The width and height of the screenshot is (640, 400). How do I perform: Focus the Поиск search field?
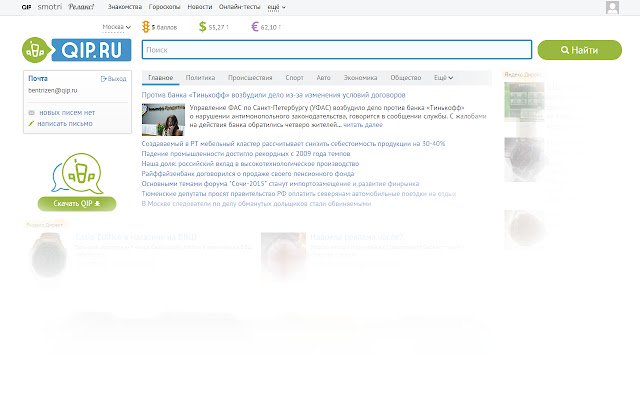tap(337, 50)
